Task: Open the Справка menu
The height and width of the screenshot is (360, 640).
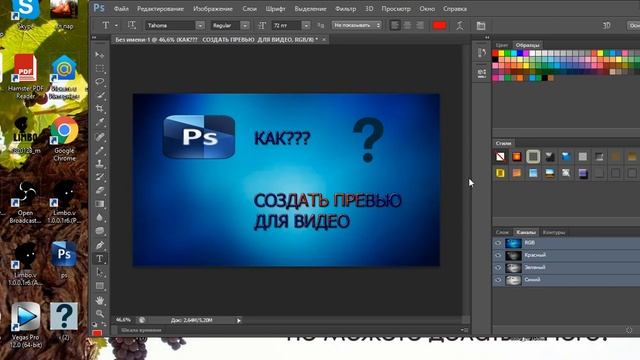Action: (x=455, y=9)
